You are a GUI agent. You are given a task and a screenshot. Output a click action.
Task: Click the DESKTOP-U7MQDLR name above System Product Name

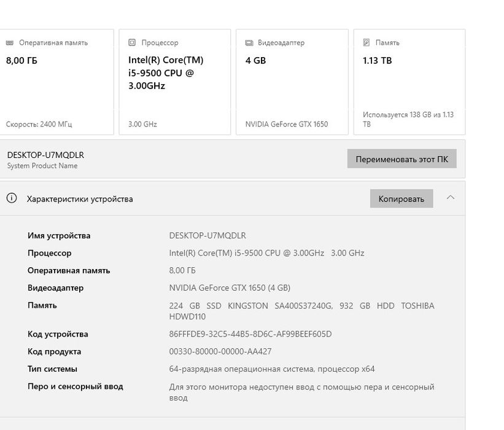45,155
